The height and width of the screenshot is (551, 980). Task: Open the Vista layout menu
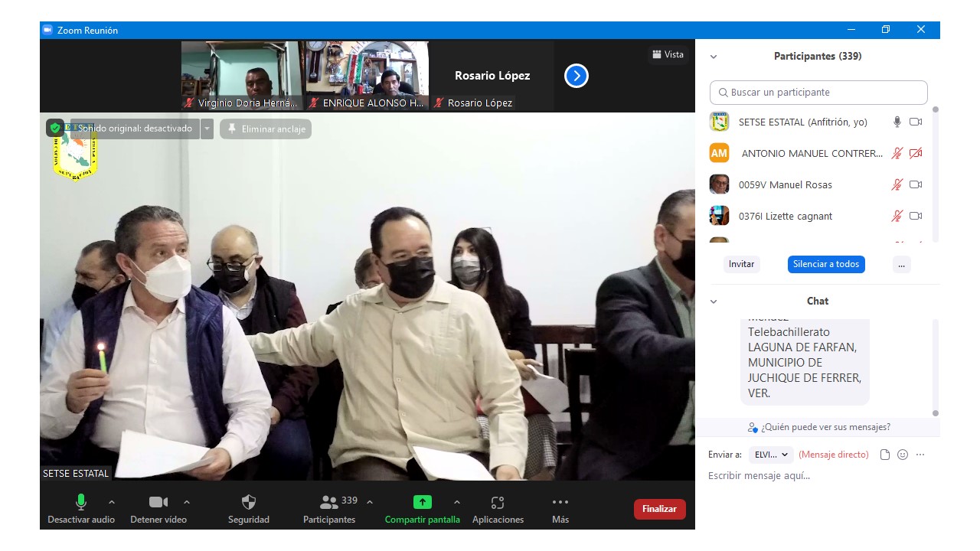tap(668, 54)
